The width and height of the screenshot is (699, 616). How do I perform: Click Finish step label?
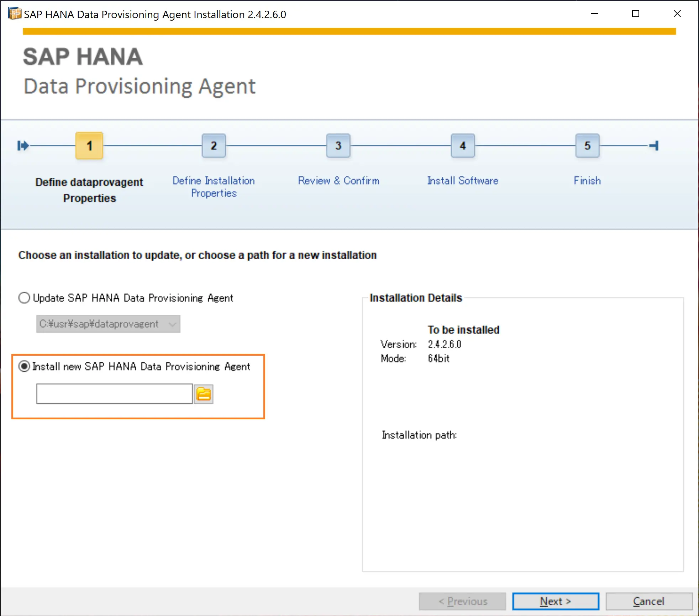pos(587,181)
